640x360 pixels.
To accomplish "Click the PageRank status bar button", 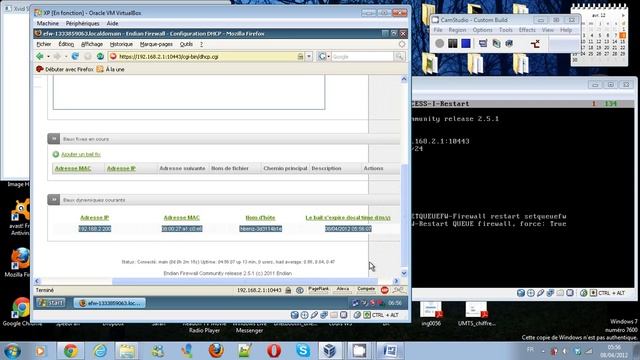I will click(x=318, y=290).
